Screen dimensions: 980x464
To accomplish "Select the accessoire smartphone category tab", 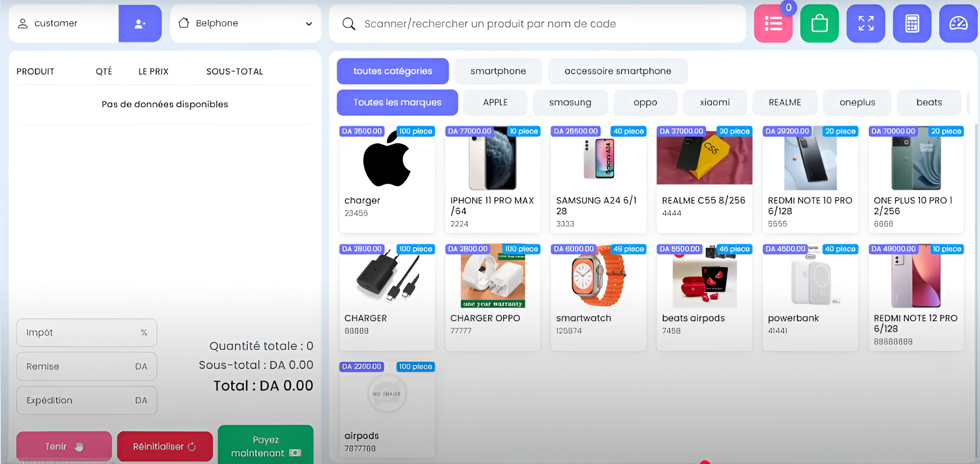I will pyautogui.click(x=617, y=71).
